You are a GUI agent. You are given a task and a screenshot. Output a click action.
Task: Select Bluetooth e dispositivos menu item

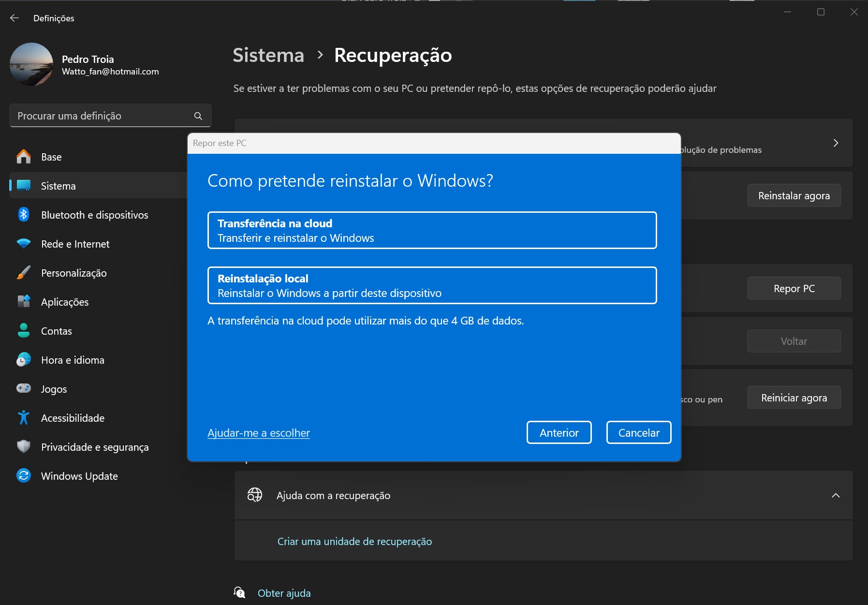(x=98, y=215)
